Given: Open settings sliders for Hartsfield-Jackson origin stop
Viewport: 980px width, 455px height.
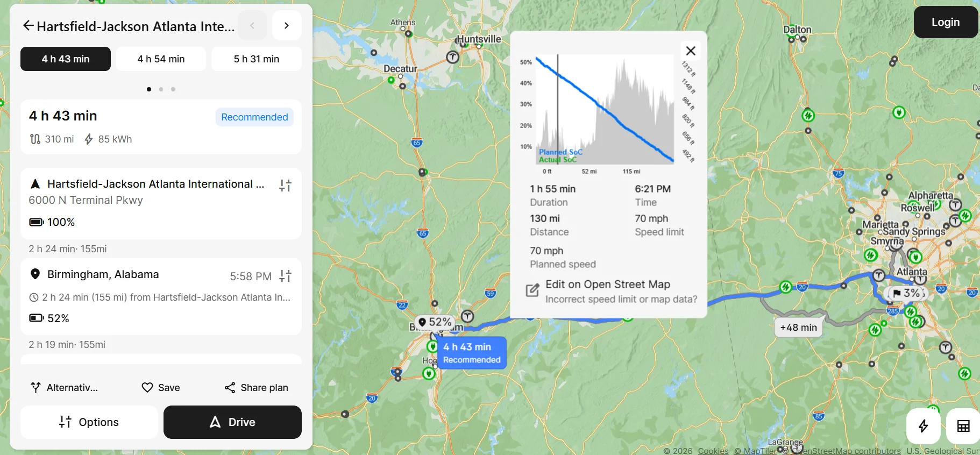Looking at the screenshot, I should 286,186.
